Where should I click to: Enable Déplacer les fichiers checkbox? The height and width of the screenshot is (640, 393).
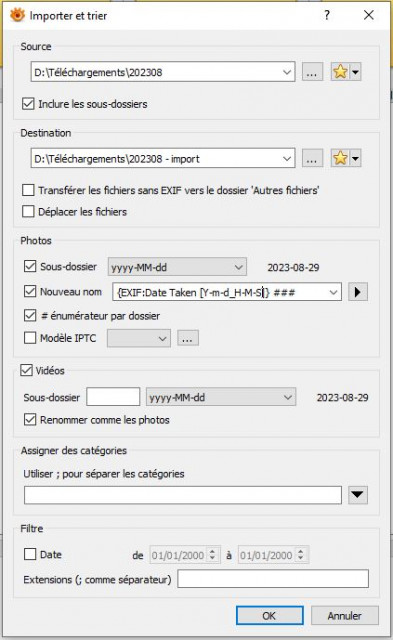click(28, 211)
